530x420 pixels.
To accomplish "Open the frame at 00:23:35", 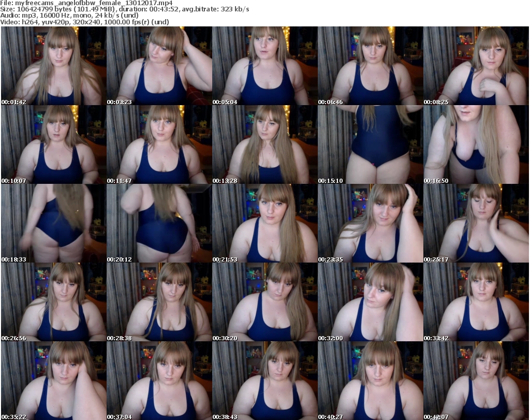I will pos(370,223).
